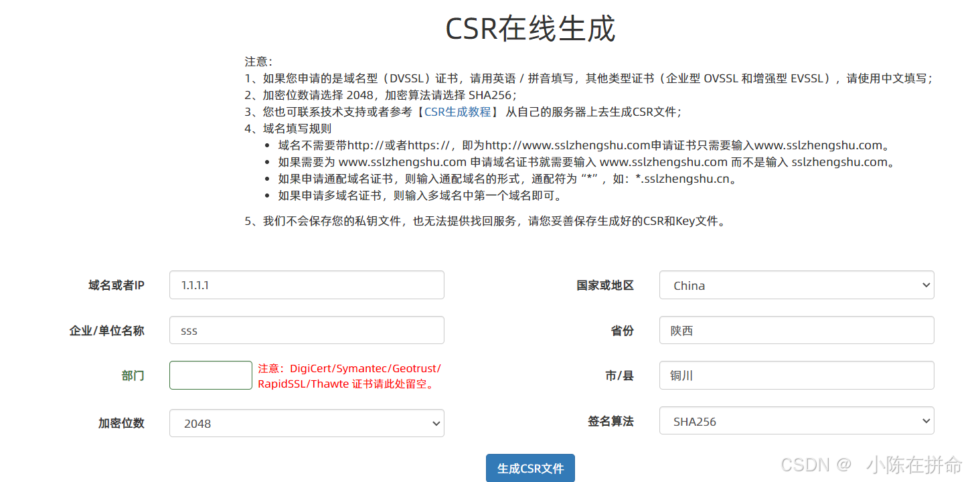This screenshot has width=980, height=482.
Task: Open the 加密位数 dropdown showing 2048
Action: pos(307,423)
